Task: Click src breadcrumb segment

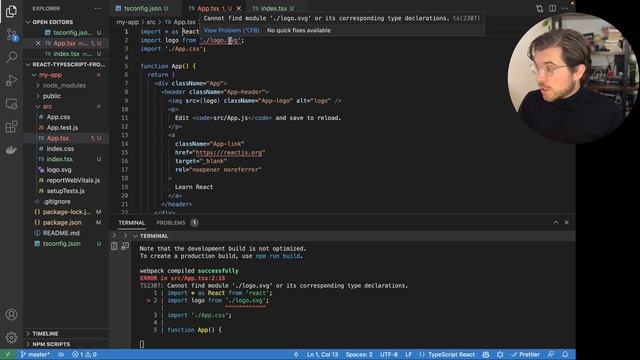Action: tap(151, 22)
